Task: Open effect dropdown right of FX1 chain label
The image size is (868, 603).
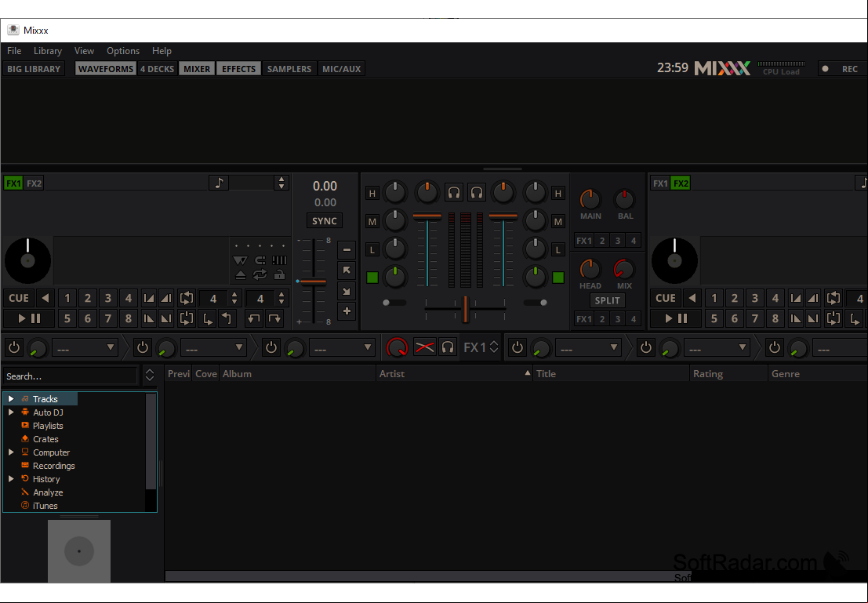Action: (588, 347)
